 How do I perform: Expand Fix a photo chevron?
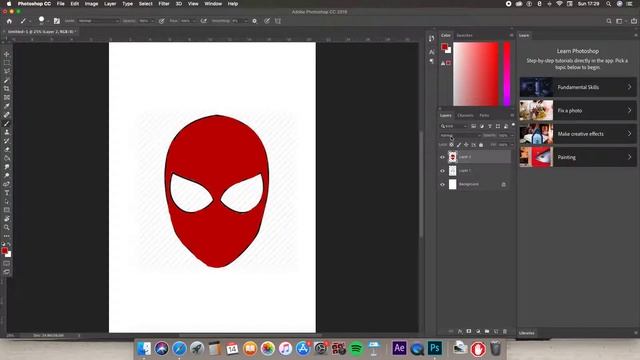629,110
